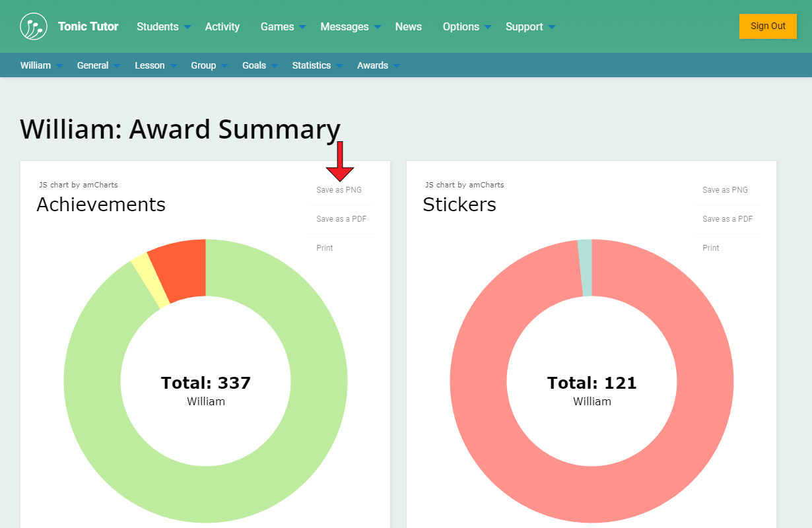
Task: Open the Support dropdown
Action: [x=529, y=27]
